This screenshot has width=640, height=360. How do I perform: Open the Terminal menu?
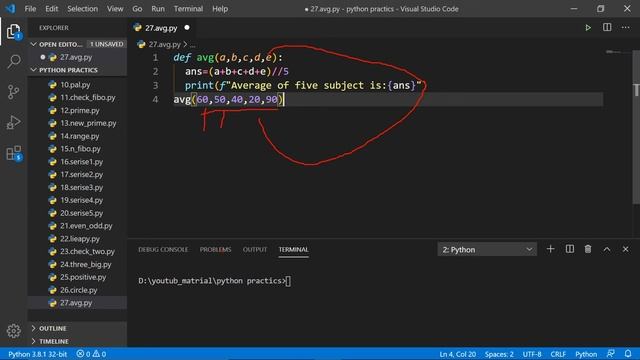coord(188,9)
